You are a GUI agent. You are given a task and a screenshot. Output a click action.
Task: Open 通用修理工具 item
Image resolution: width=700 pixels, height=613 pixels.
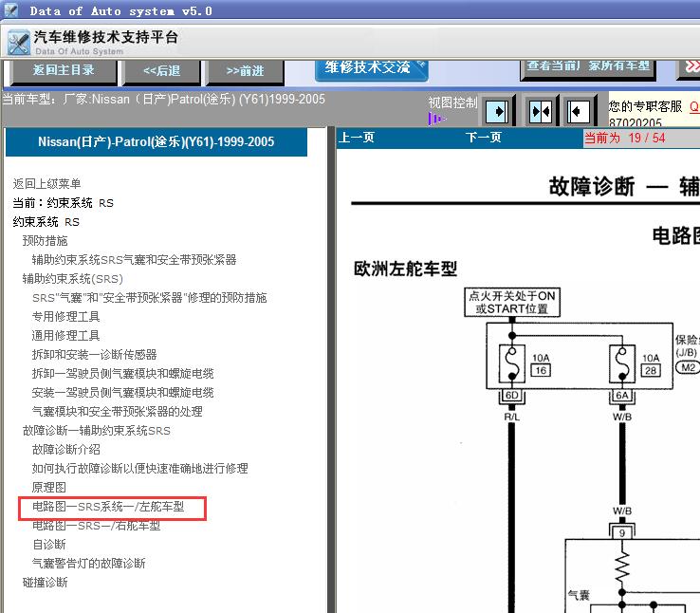(x=65, y=335)
